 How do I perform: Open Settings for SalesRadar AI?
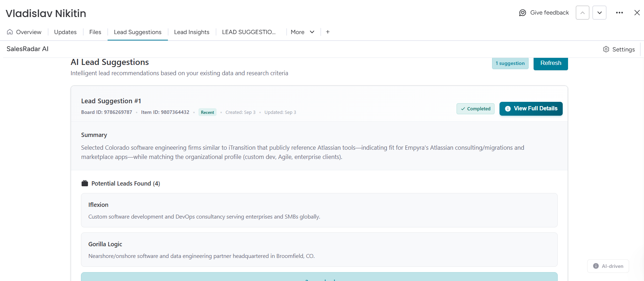coord(619,49)
